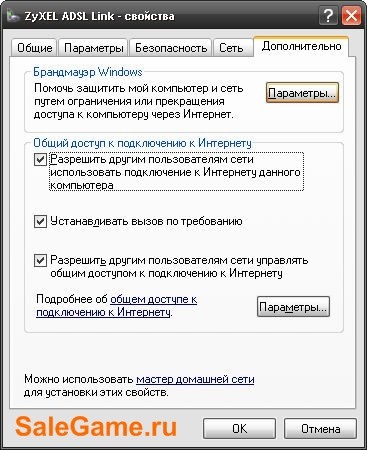Confirm settings with the OK button
The width and height of the screenshot is (367, 450).
tap(239, 428)
